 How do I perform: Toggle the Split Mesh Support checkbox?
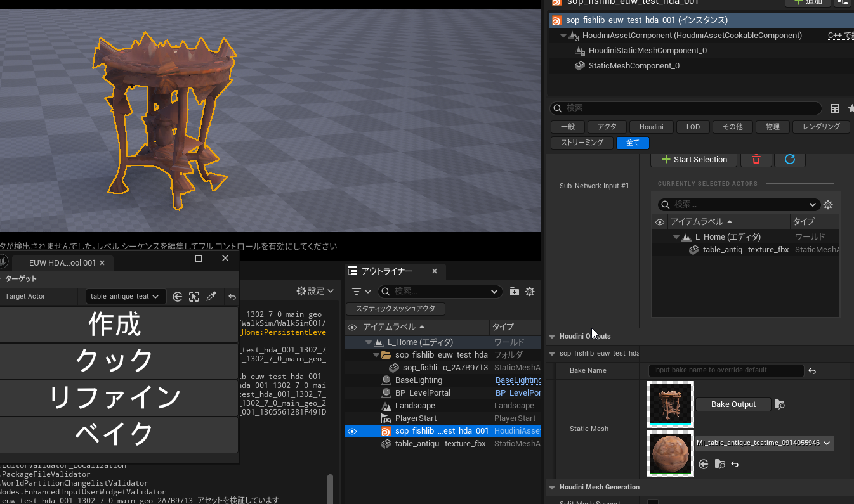tap(652, 502)
